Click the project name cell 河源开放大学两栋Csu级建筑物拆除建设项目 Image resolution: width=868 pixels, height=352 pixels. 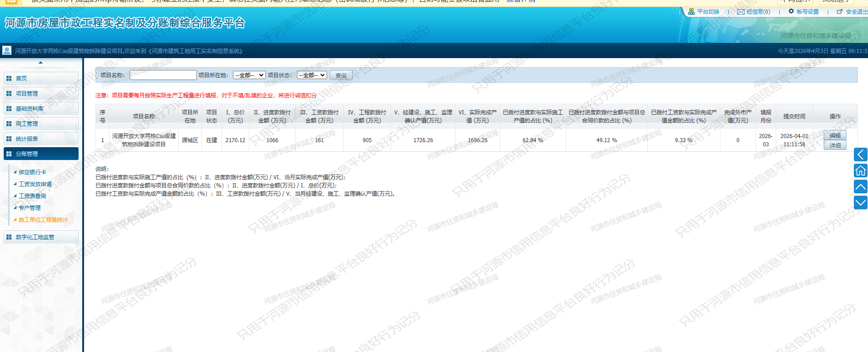click(x=144, y=140)
